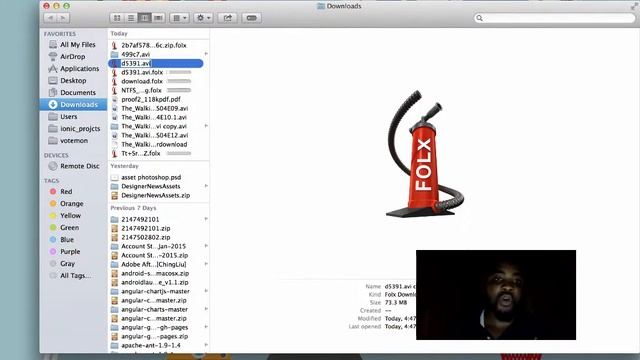Expand the 2147492101 folder arrow
Viewport: 640px width, 360px height.
pyautogui.click(x=206, y=219)
